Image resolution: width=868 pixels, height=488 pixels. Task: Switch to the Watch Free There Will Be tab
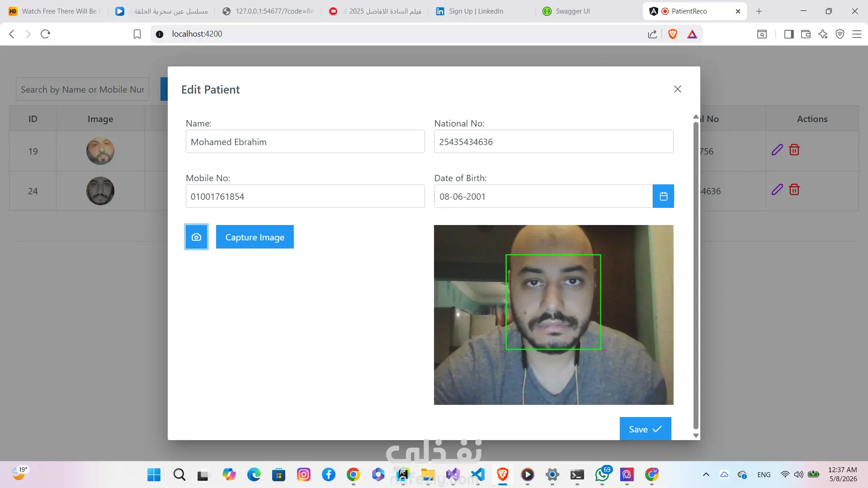click(56, 11)
